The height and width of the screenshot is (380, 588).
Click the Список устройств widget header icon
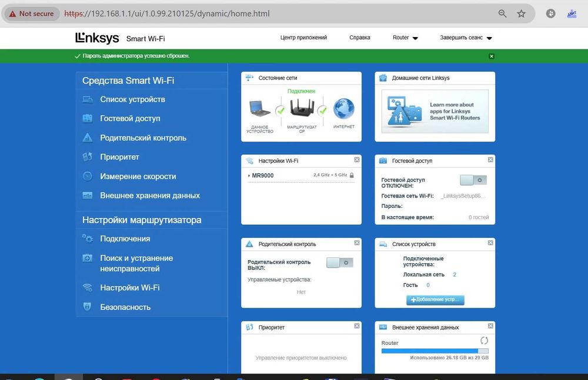(383, 244)
